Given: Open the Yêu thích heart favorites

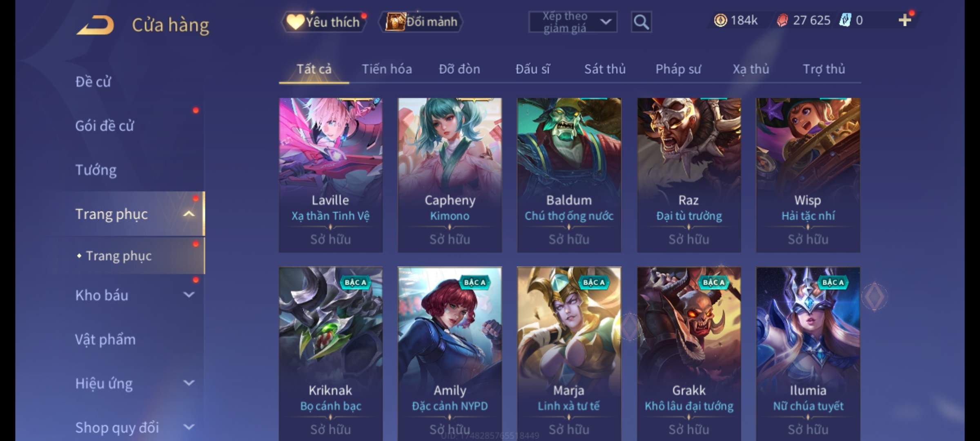Looking at the screenshot, I should point(323,22).
